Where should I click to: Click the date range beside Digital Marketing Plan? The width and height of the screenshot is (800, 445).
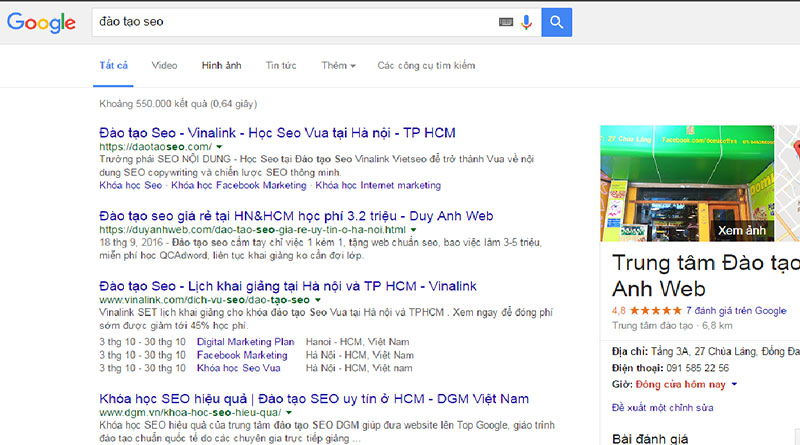tap(142, 341)
